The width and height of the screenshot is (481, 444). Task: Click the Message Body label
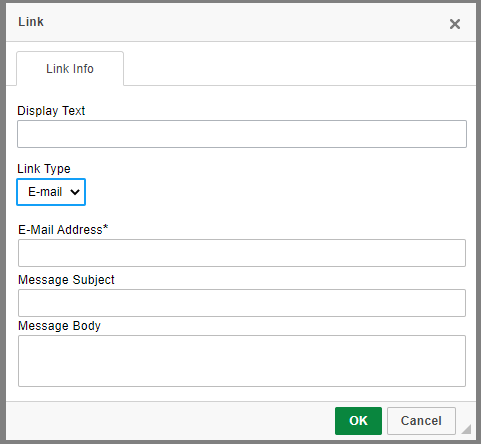(x=59, y=326)
